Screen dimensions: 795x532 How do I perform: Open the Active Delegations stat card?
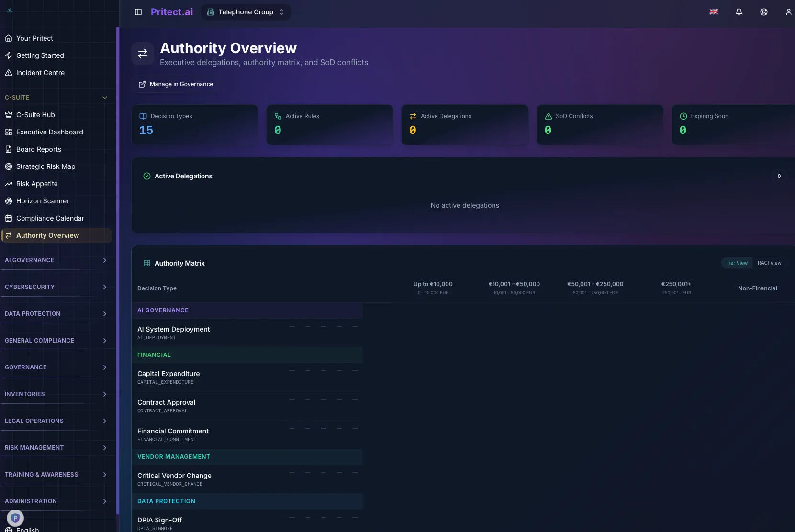tap(465, 125)
